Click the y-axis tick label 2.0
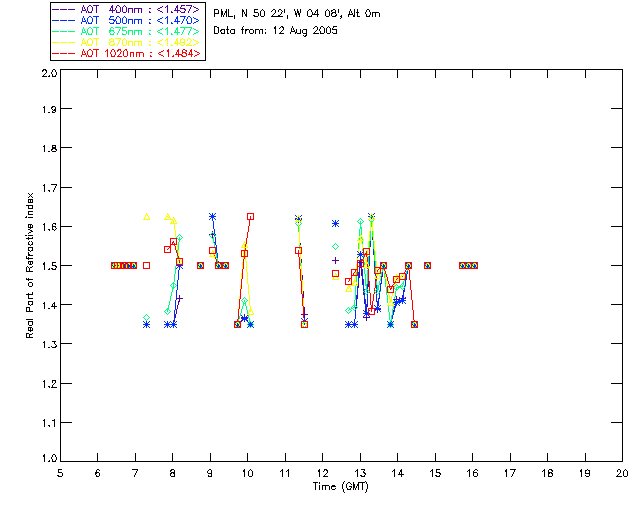Image resolution: width=640 pixels, height=512 pixels. pos(49,74)
